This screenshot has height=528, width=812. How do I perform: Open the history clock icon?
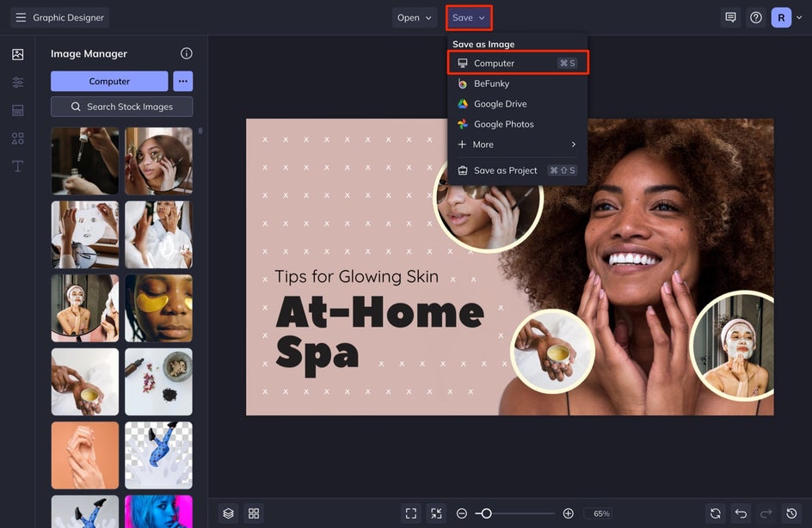tap(791, 513)
